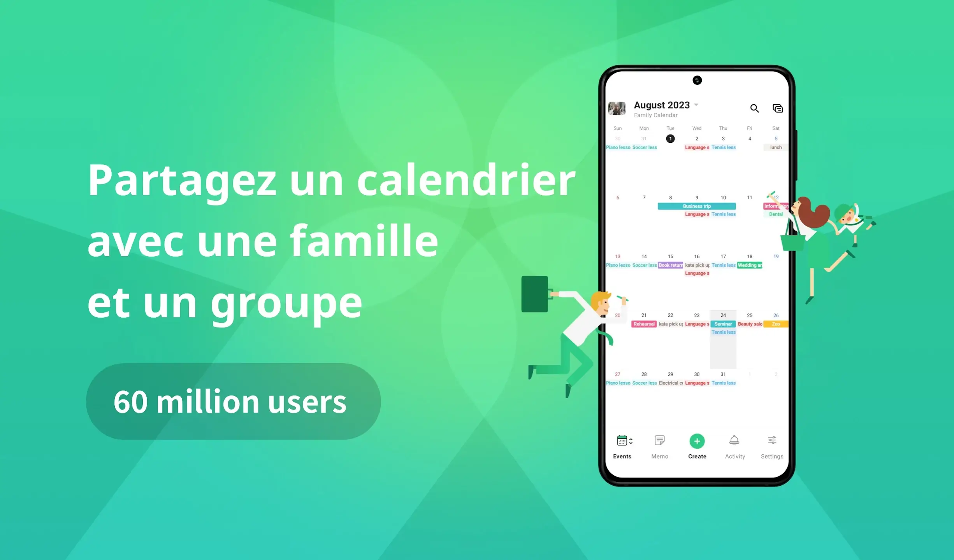Tap the search icon in calendar header

pyautogui.click(x=755, y=108)
